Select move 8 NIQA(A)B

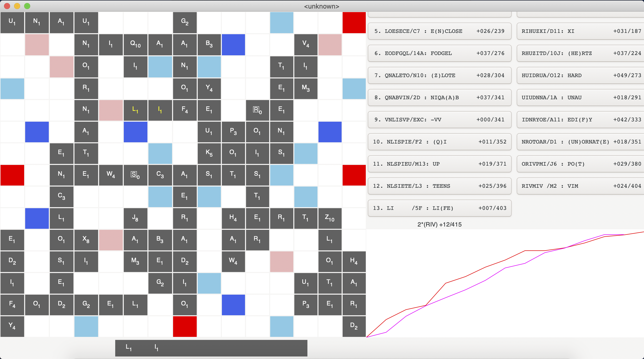pyautogui.click(x=439, y=98)
